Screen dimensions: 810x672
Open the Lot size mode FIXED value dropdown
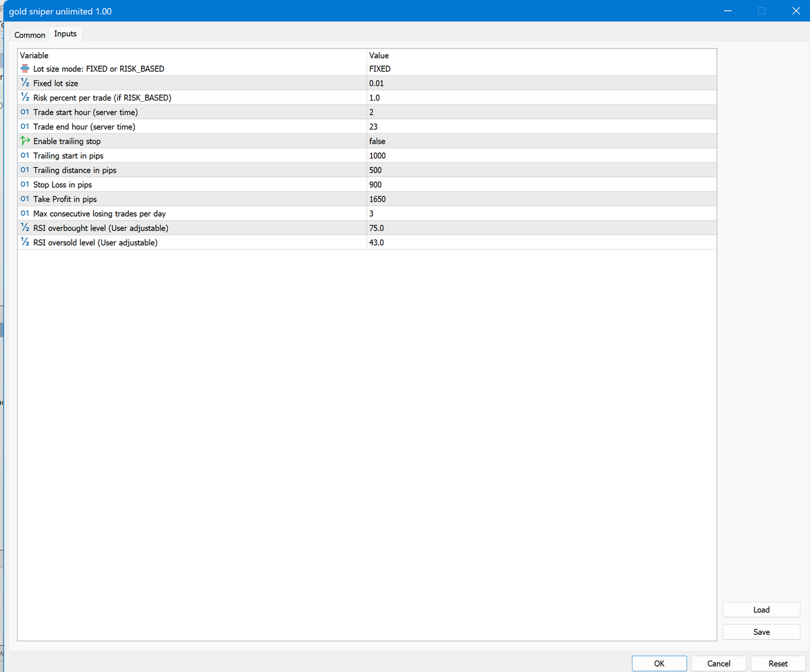380,69
